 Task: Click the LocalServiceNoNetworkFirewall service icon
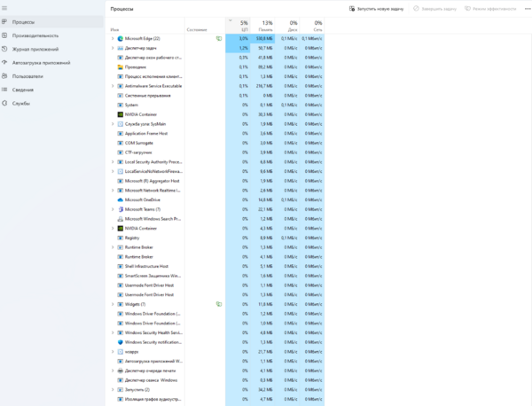coord(120,172)
